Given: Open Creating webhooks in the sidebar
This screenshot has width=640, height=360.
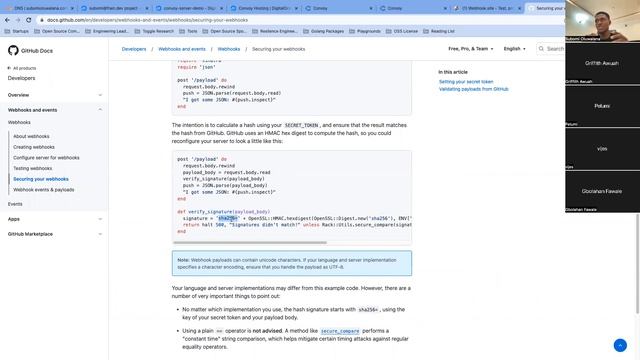Looking at the screenshot, I should pyautogui.click(x=33, y=147).
